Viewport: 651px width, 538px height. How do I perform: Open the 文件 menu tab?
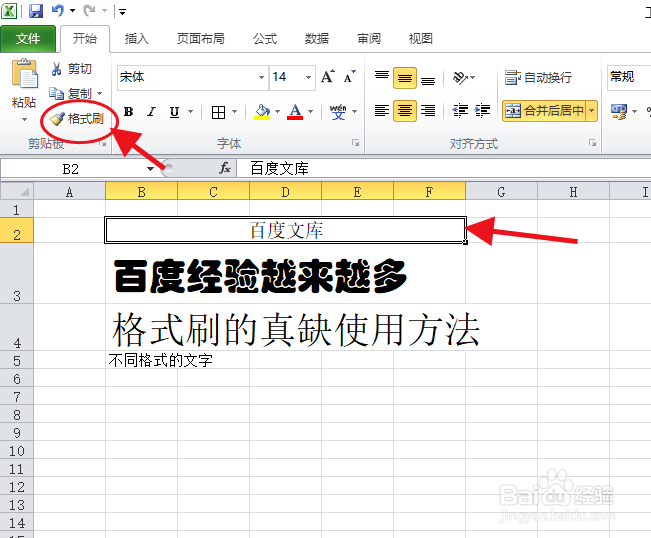pos(28,39)
